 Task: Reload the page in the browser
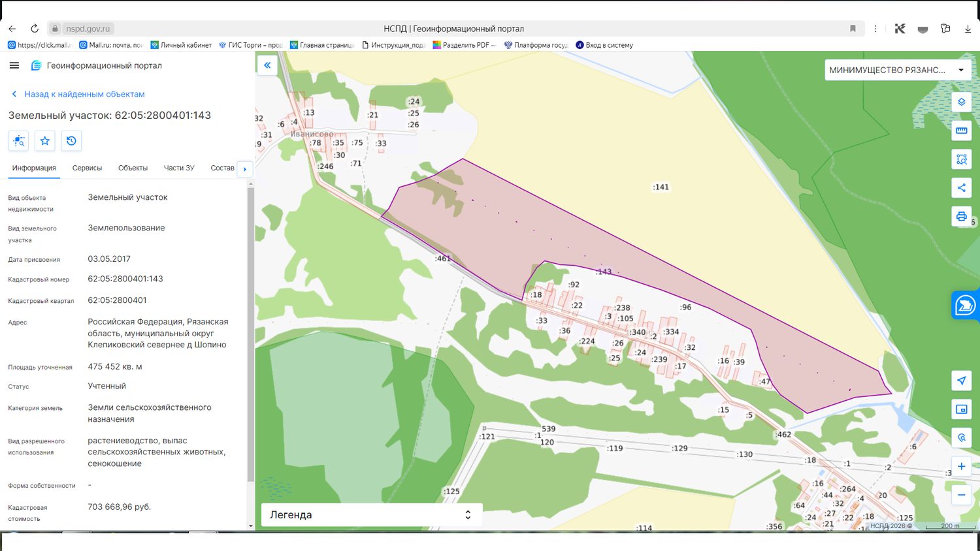35,29
